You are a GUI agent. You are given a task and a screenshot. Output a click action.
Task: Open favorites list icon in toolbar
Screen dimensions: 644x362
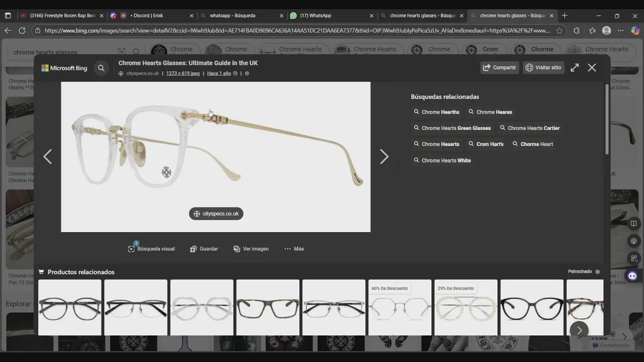point(592,31)
